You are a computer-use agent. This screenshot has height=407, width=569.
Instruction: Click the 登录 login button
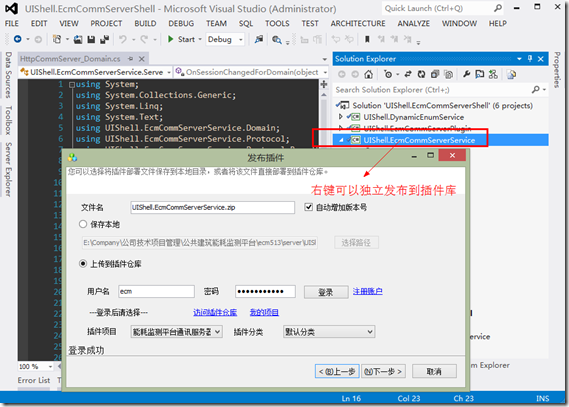click(x=326, y=292)
